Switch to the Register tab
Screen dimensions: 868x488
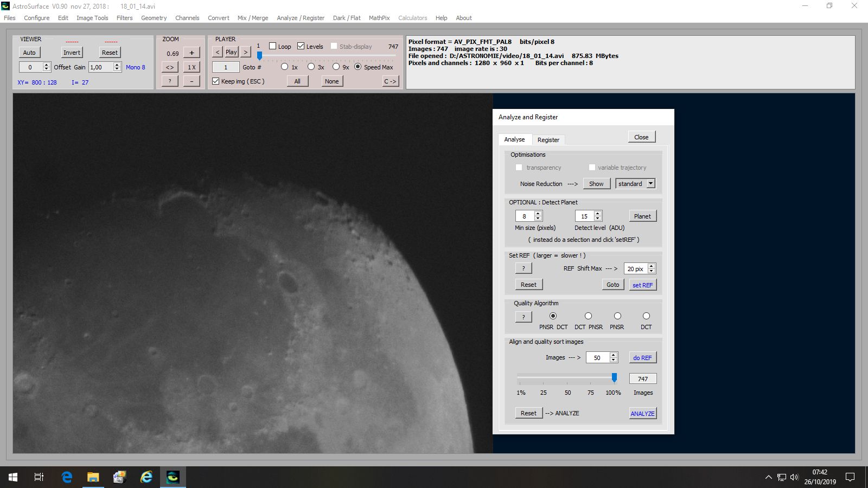(548, 140)
